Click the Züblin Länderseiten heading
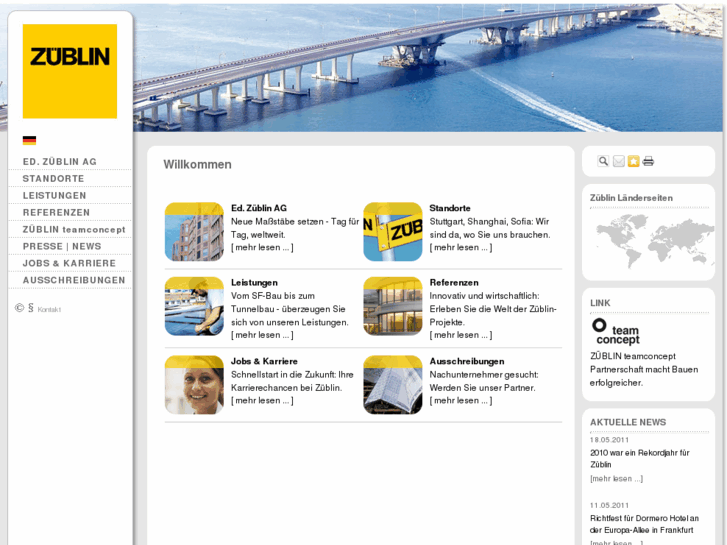 pyautogui.click(x=631, y=198)
